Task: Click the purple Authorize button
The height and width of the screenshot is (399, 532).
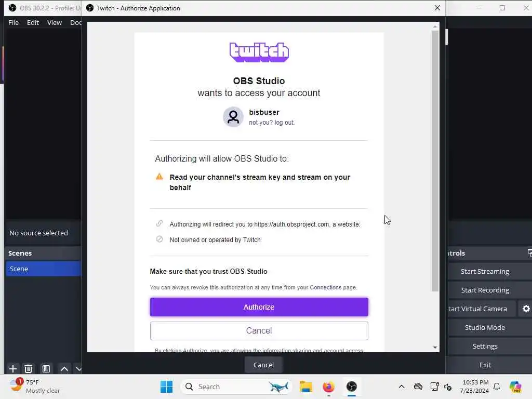Action: [259, 307]
